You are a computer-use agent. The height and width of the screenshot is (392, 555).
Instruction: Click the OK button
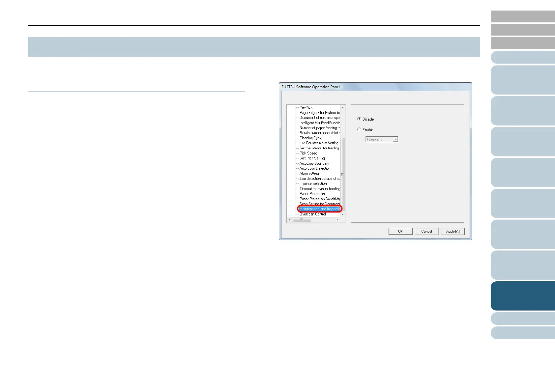coord(400,231)
